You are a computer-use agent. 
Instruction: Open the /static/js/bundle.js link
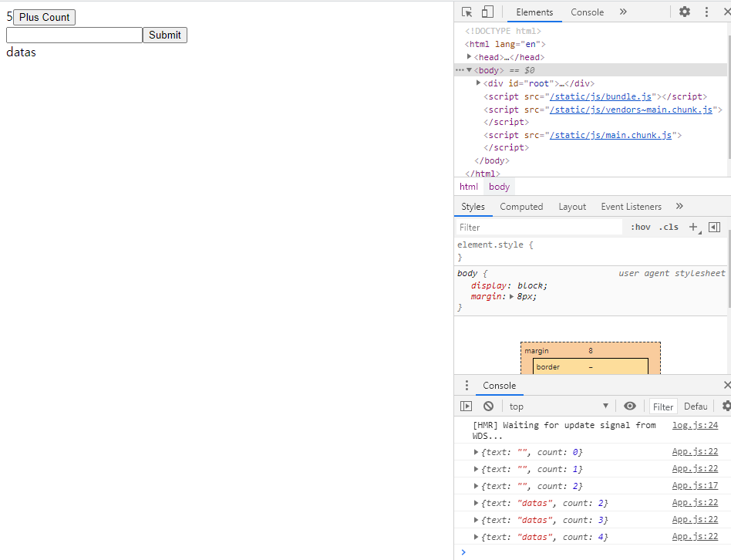pyautogui.click(x=601, y=96)
